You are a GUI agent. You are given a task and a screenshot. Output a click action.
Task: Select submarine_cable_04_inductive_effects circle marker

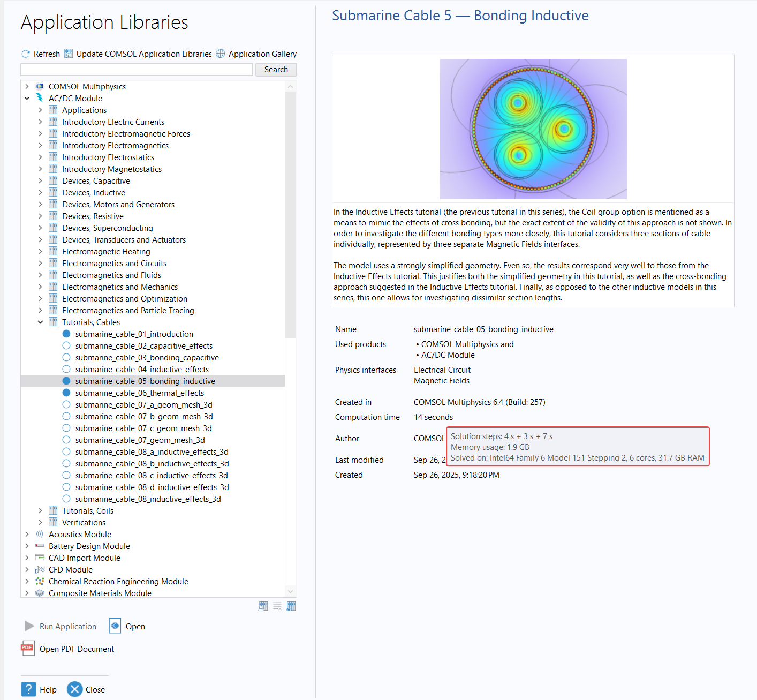[x=66, y=369]
